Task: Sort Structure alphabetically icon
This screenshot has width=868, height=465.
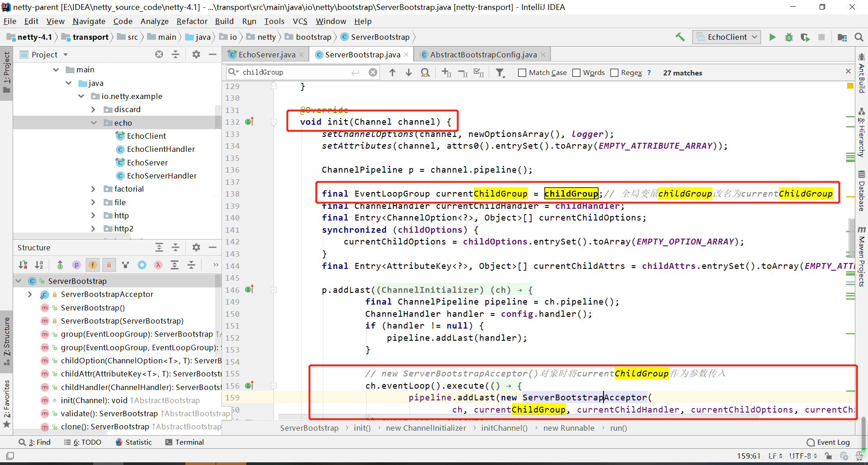Action: [39, 265]
